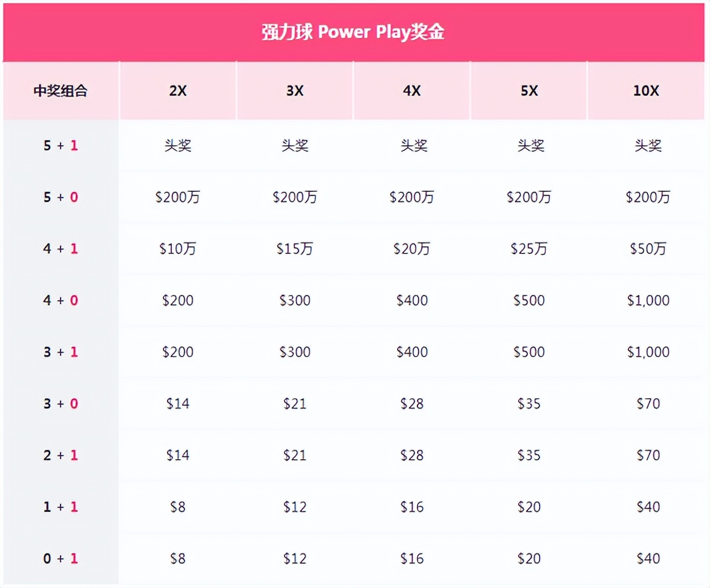
Task: Select $300 in the 3 + 1 row
Action: coord(295,352)
